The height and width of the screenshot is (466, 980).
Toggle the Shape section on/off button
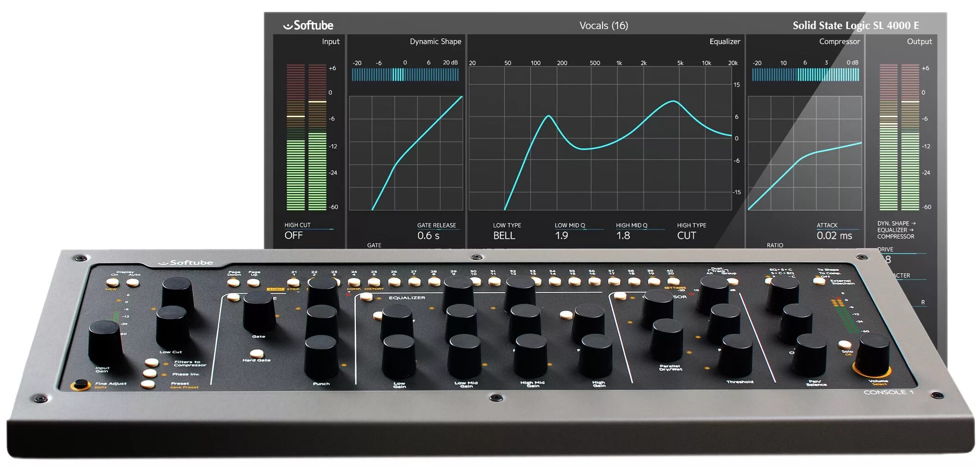(x=233, y=297)
